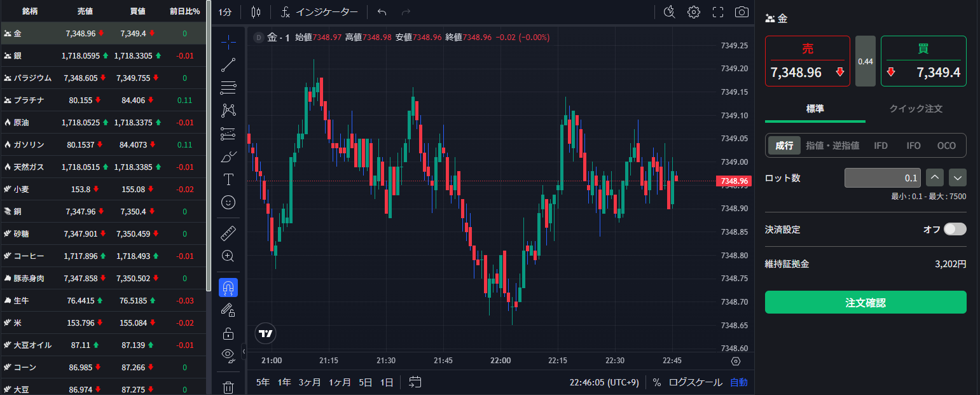Screen dimensions: 980x395
Task: Enter fullscreen chart mode
Action: coord(718,12)
